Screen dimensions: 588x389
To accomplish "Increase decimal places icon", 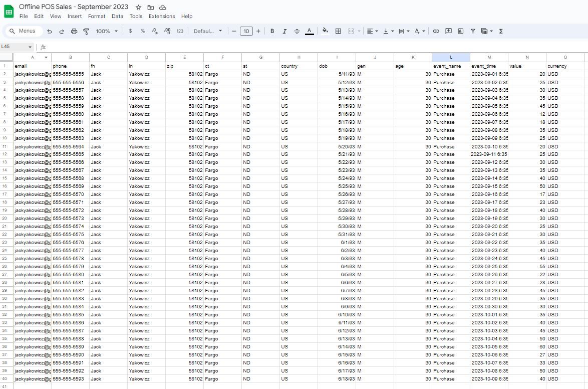I will [x=167, y=31].
